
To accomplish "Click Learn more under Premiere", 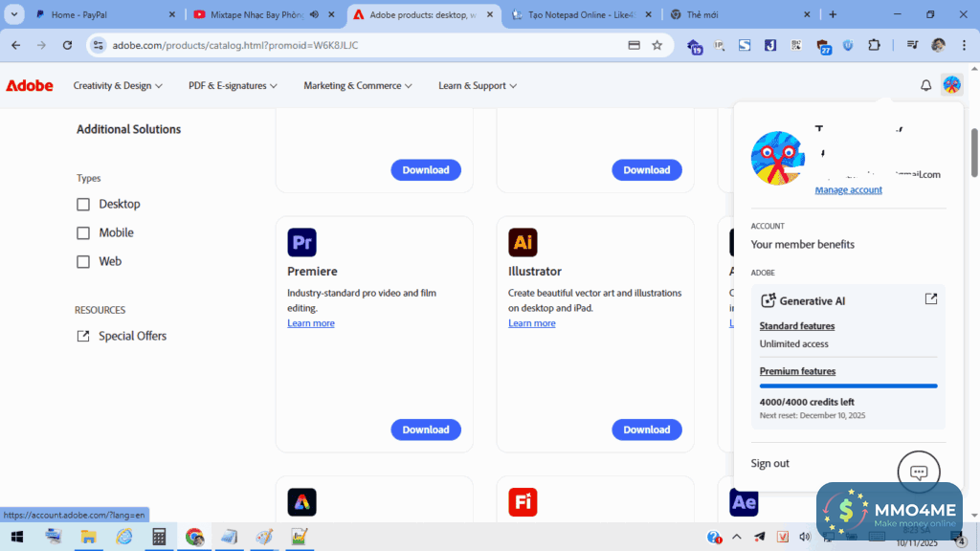I will click(x=311, y=323).
